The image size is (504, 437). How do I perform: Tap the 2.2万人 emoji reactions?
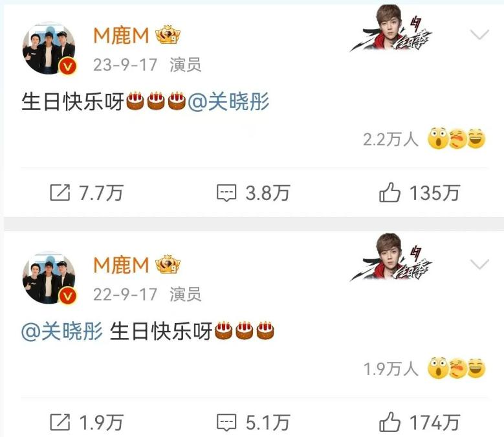424,139
